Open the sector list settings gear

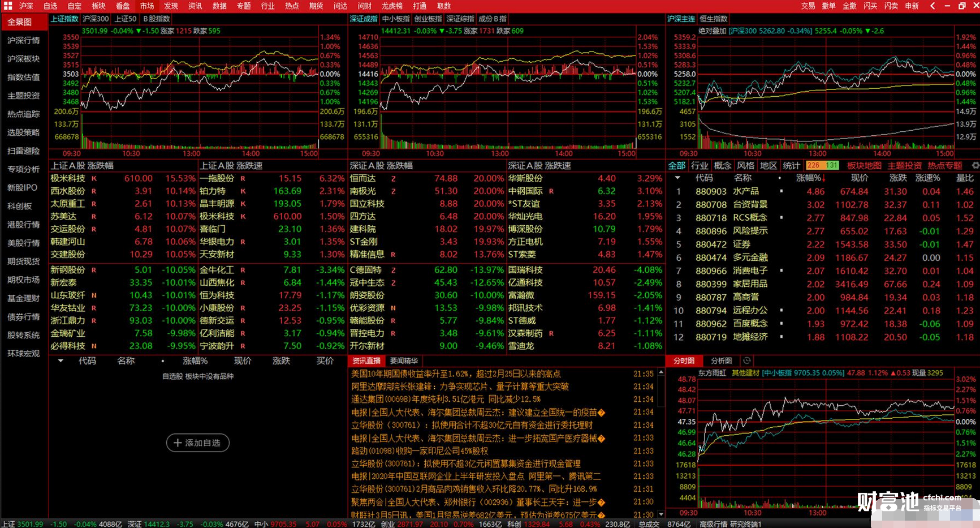[x=975, y=165]
